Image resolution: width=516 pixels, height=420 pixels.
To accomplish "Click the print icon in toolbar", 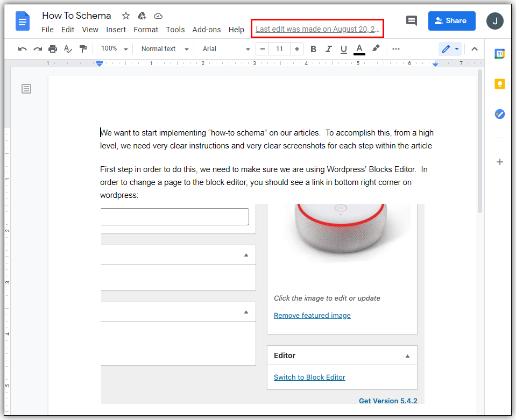I will click(53, 49).
